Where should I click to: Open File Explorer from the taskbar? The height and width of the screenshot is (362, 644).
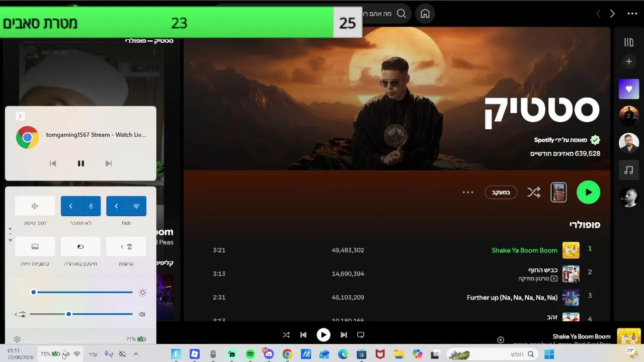(398, 354)
